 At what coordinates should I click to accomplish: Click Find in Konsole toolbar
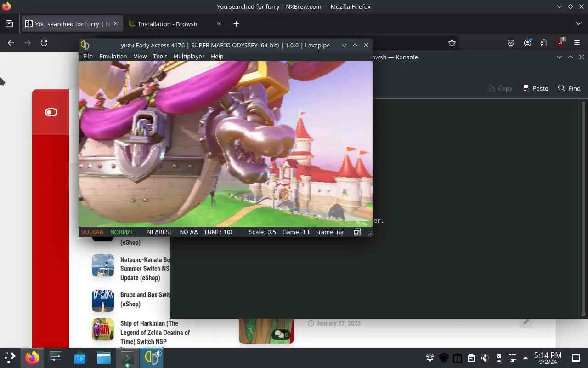click(x=569, y=88)
